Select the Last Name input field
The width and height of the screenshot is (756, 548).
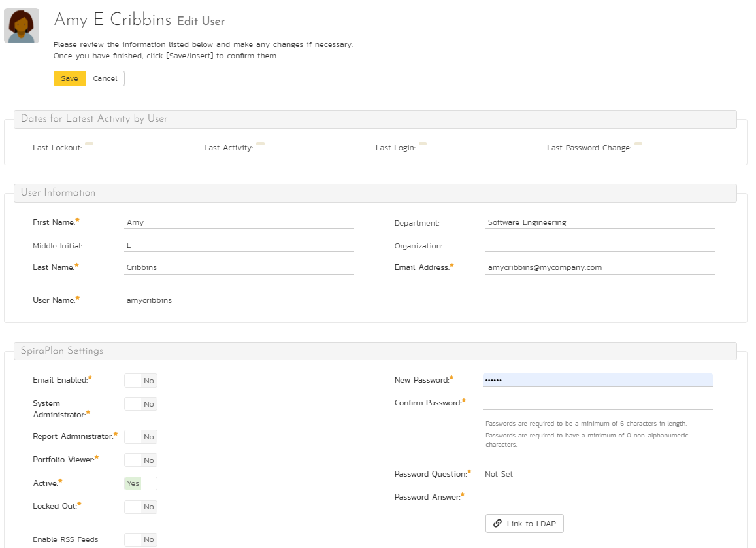coord(238,267)
